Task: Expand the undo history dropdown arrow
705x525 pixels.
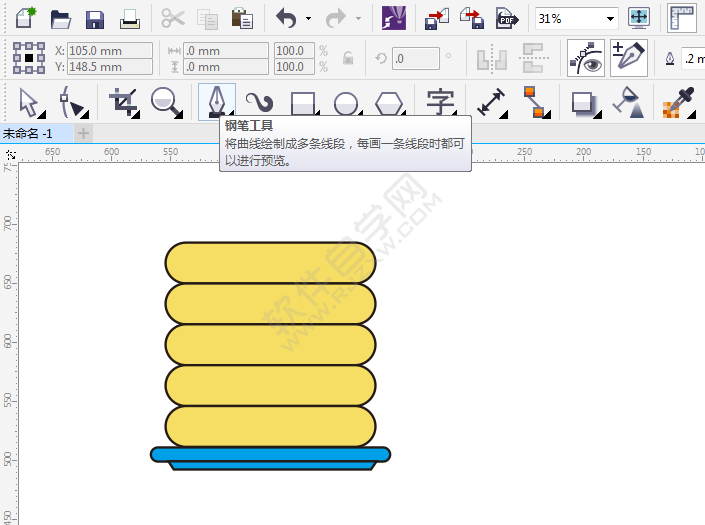Action: tap(308, 19)
